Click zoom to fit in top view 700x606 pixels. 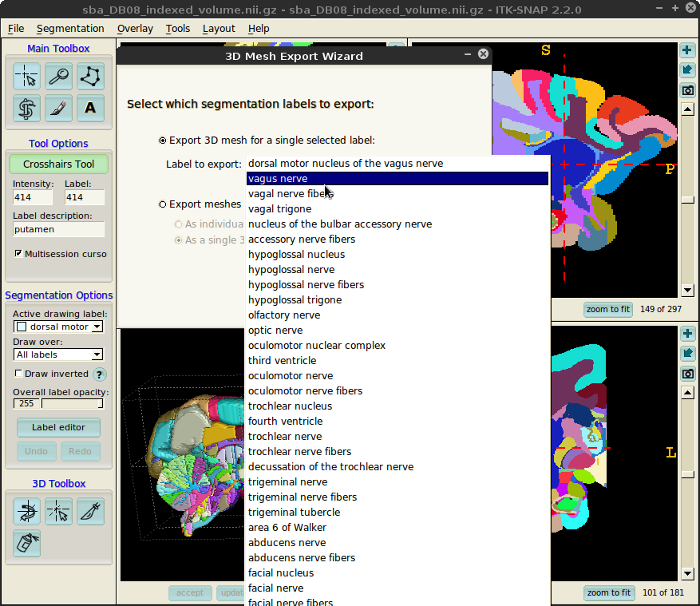pos(608,309)
